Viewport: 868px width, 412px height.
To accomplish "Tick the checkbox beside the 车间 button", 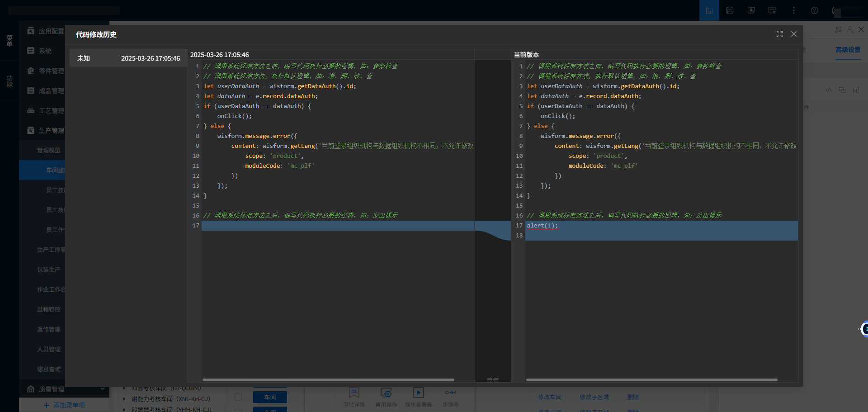I will (238, 397).
